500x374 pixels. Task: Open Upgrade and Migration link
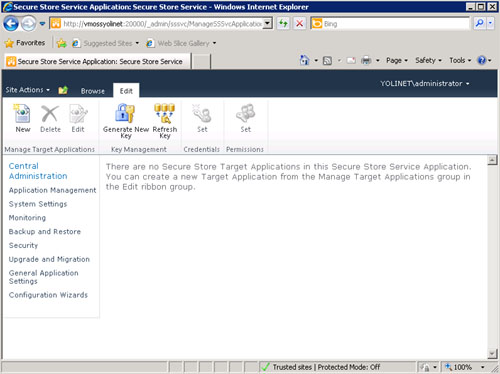pyautogui.click(x=49, y=259)
